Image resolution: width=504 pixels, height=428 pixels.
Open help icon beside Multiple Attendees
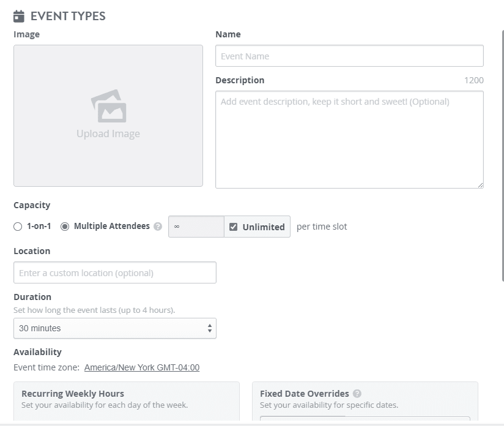158,227
